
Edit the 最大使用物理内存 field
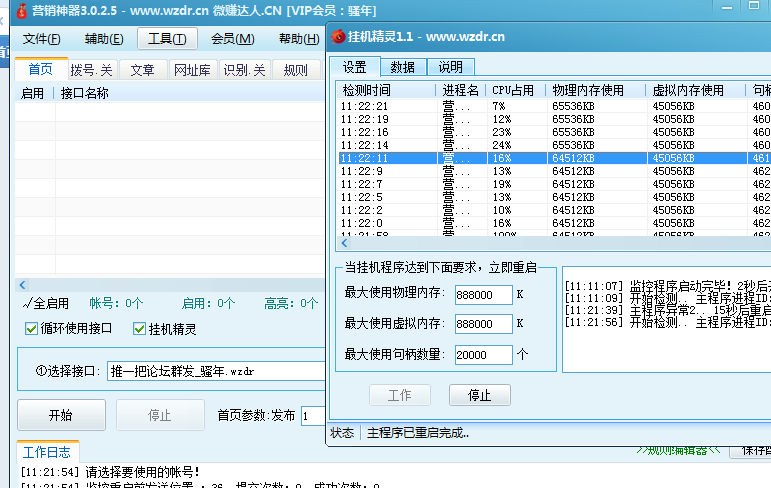coord(483,295)
